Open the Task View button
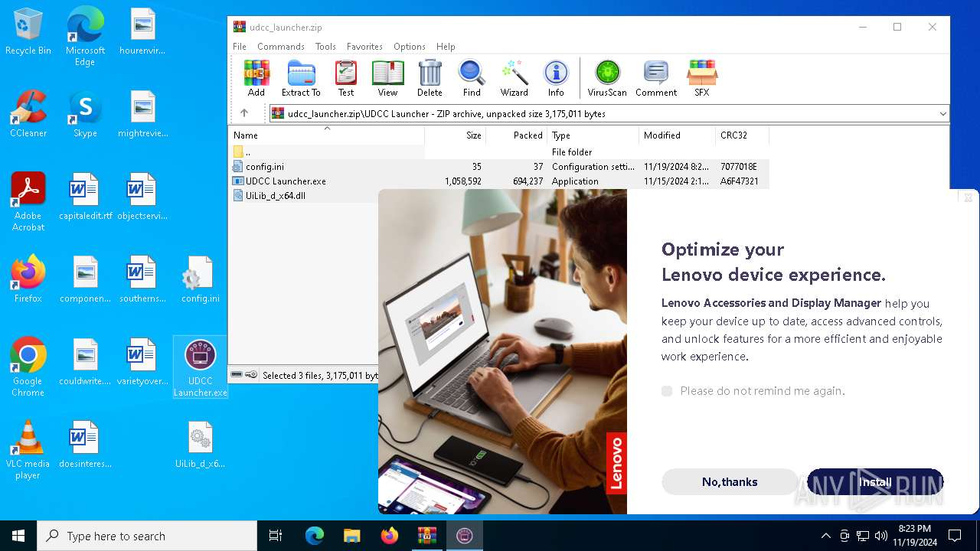 tap(276, 536)
